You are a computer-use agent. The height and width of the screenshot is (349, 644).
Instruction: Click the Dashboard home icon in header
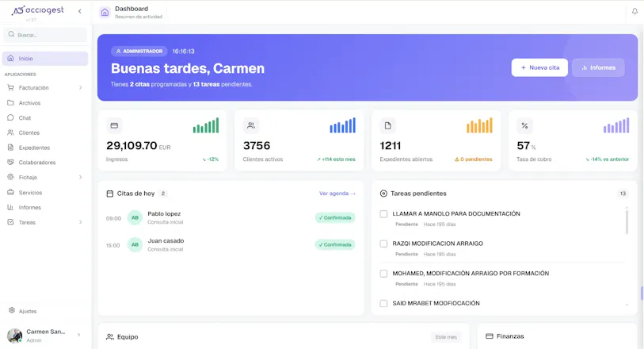[x=105, y=13]
